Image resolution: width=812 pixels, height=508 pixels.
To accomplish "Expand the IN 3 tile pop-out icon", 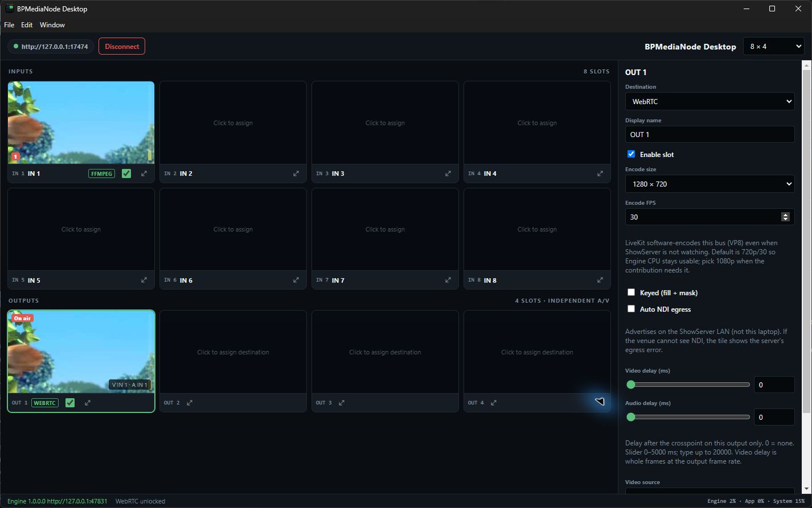I will 448,174.
